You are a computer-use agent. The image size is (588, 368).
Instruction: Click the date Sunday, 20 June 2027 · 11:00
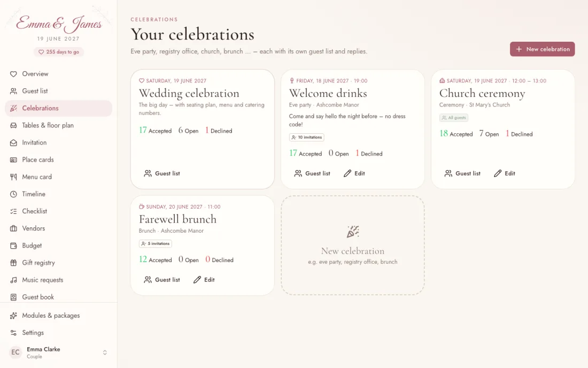(x=183, y=206)
